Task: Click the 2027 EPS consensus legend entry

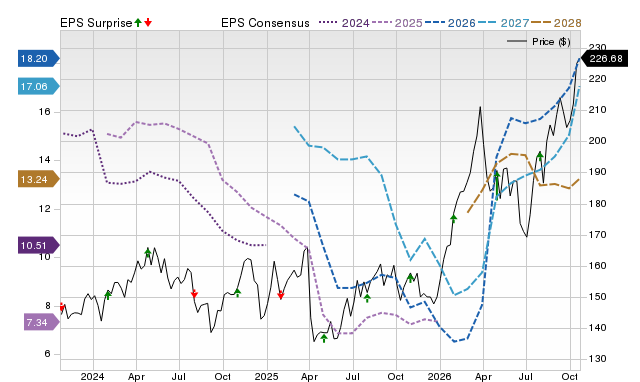Action: [503, 23]
